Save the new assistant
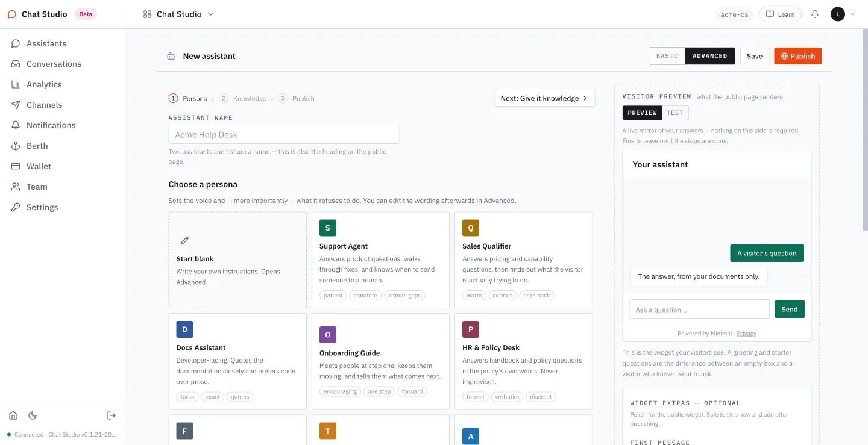 click(755, 56)
